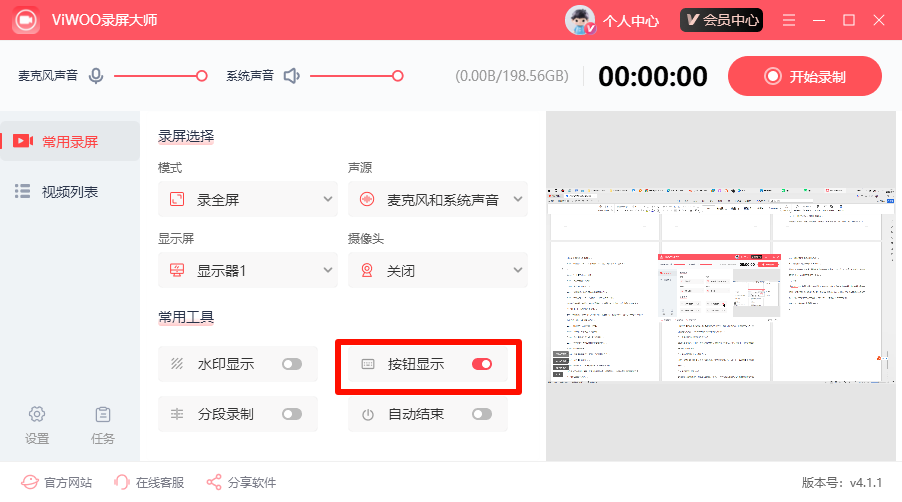Screen dimensions: 902x502
Task: Click the screen preview thumbnail
Action: 721,286
